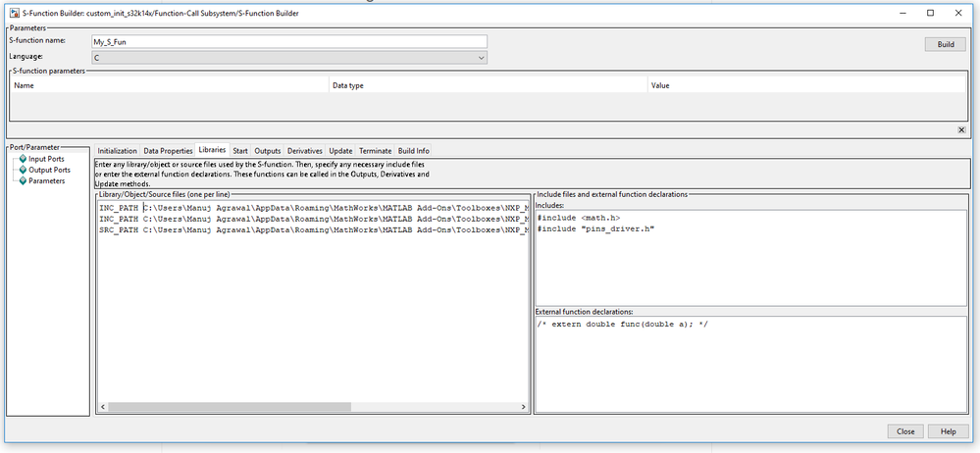The height and width of the screenshot is (453, 980).
Task: Open the Derivatives tab
Action: click(305, 151)
